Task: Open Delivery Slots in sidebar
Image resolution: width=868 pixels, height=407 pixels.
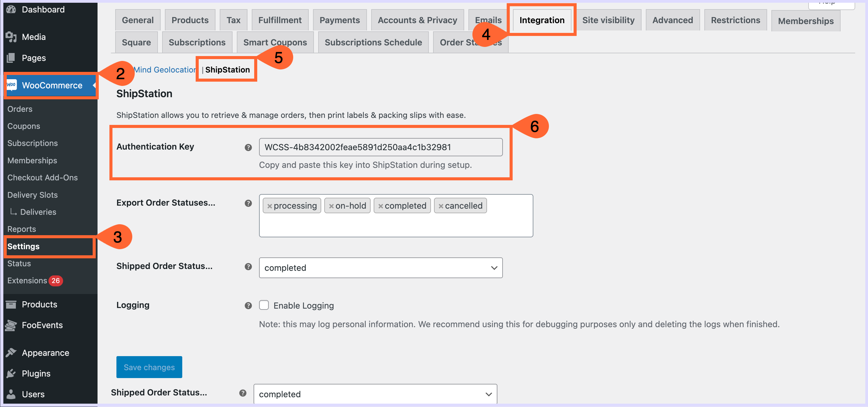Action: (x=32, y=195)
